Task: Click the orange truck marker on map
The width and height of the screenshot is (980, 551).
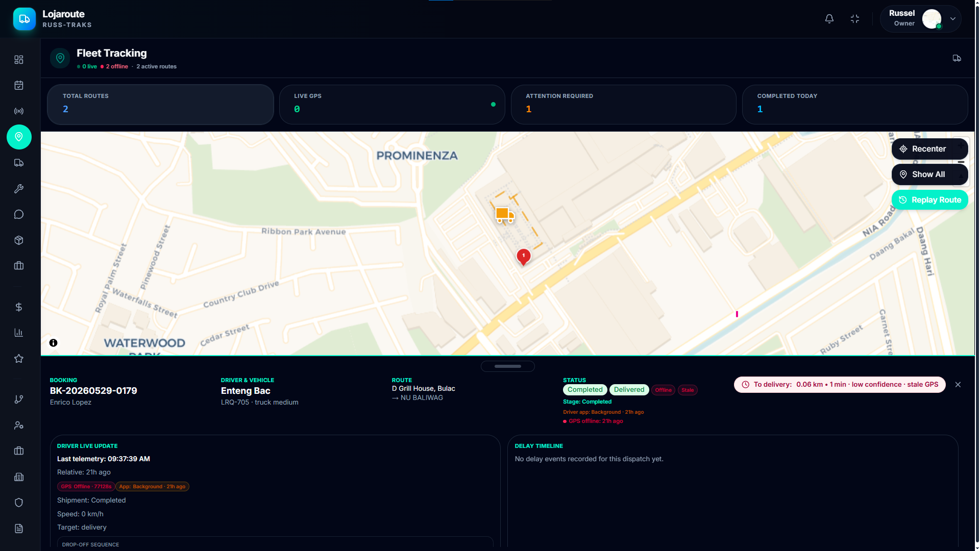Action: tap(504, 215)
